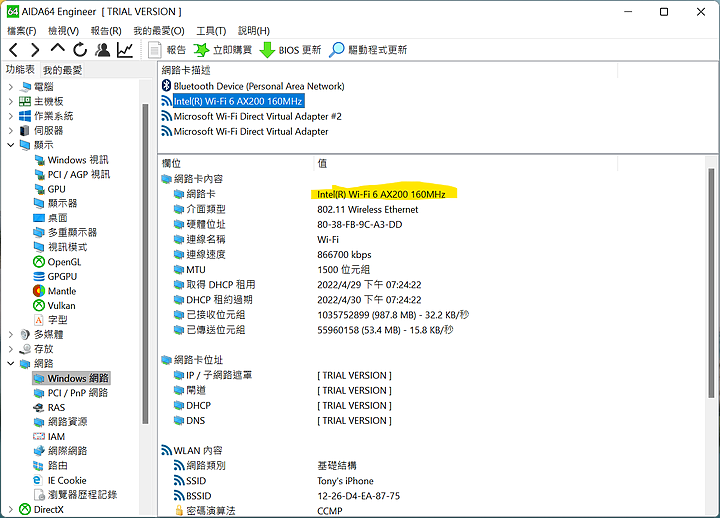Click the 瀏覽器歷程記錄 icon
Image resolution: width=720 pixels, height=518 pixels.
coord(39,495)
